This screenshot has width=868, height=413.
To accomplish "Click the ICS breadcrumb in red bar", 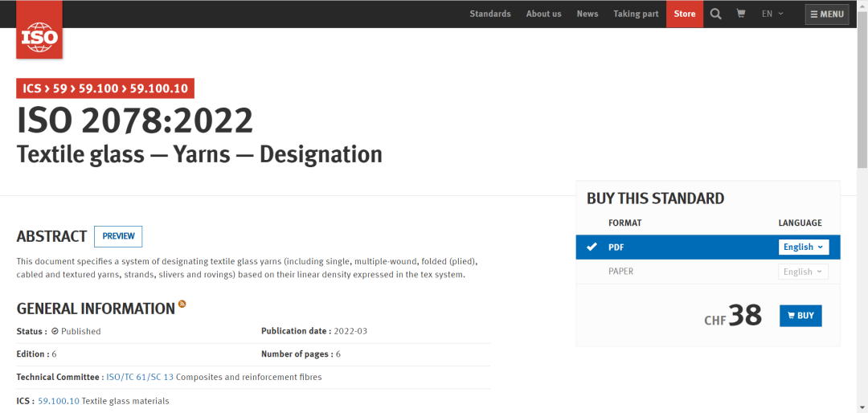I will coord(32,88).
